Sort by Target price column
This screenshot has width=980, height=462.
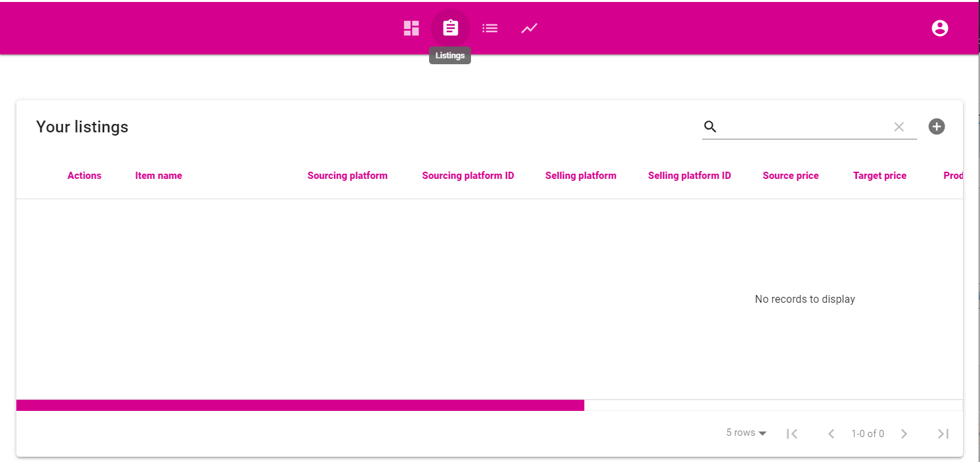tap(880, 176)
